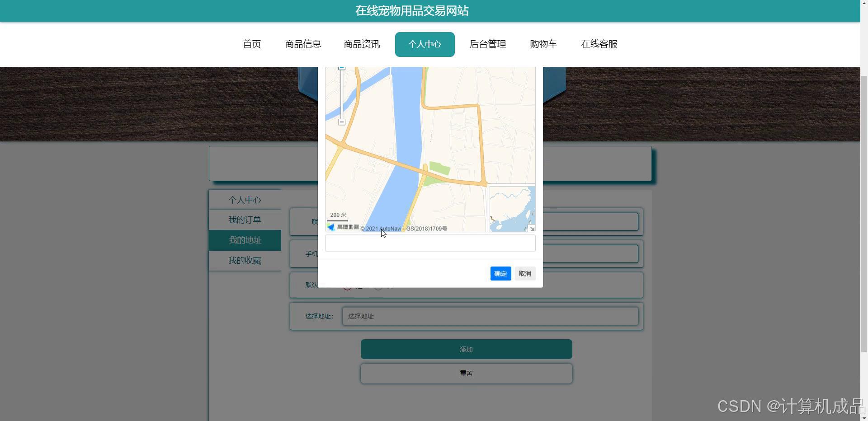
Task: Collapse the overview mini-map arrow
Action: click(x=532, y=228)
